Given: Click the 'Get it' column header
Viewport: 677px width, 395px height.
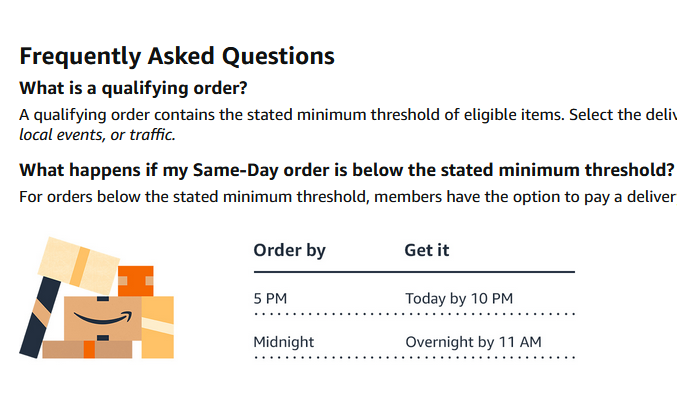Looking at the screenshot, I should (427, 250).
